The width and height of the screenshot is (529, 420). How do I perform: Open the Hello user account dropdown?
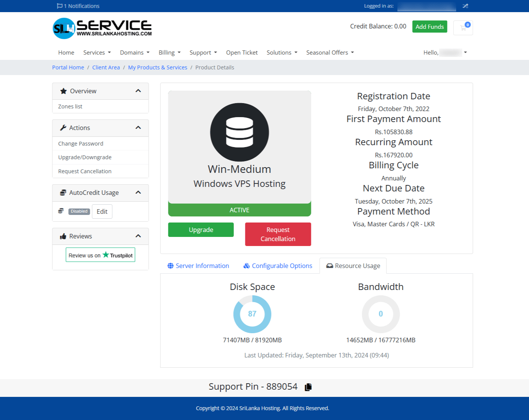tap(445, 53)
